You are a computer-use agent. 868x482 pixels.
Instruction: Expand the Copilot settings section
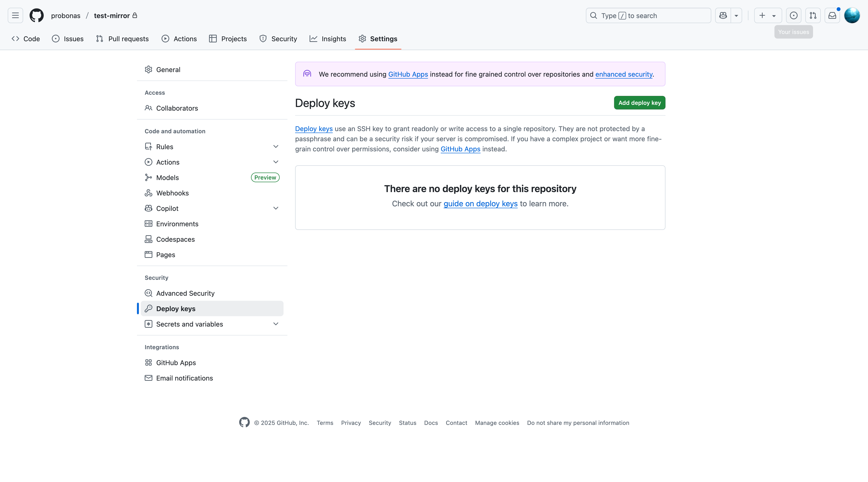click(x=276, y=208)
